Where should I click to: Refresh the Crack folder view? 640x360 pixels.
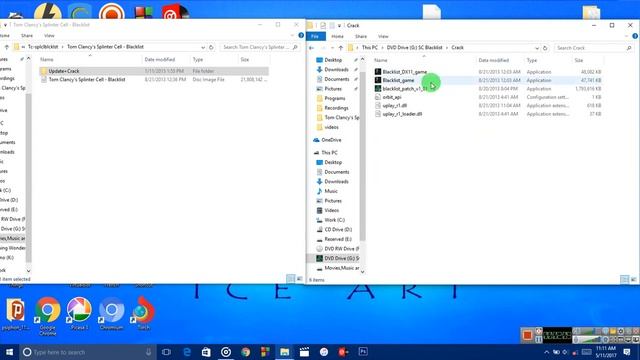tap(545, 48)
